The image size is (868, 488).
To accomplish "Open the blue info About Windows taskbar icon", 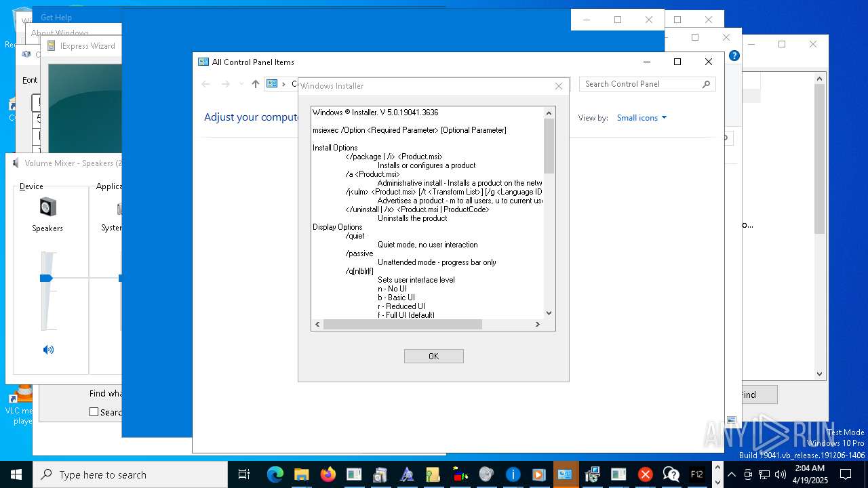I will click(x=513, y=474).
